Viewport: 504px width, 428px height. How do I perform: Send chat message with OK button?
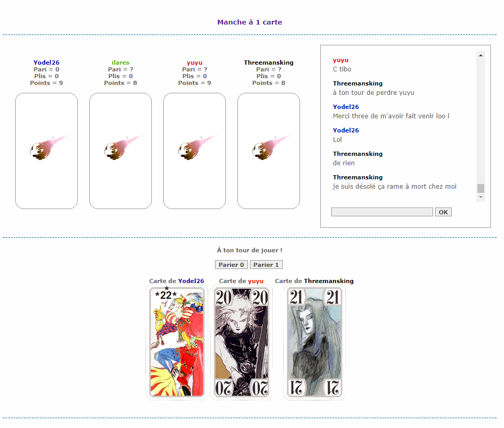(443, 212)
